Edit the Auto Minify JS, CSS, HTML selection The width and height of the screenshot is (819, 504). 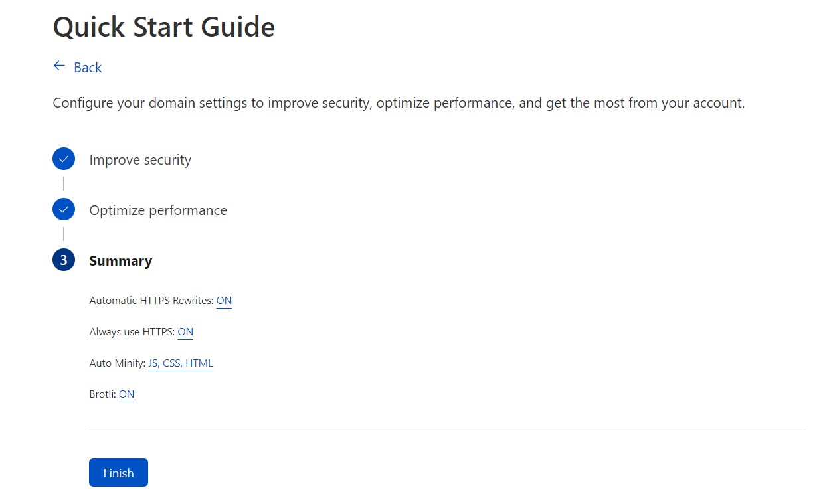[x=180, y=363]
